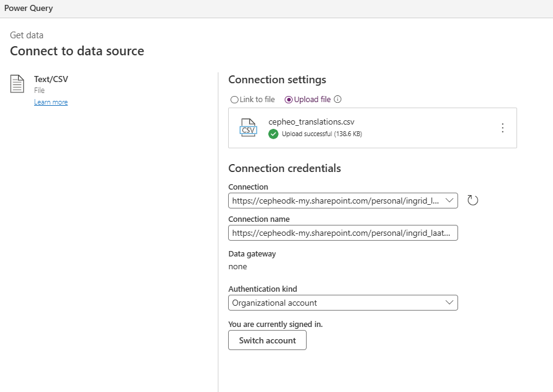Viewport: 553px width, 392px height.
Task: Click into the Connection name field
Action: click(343, 233)
